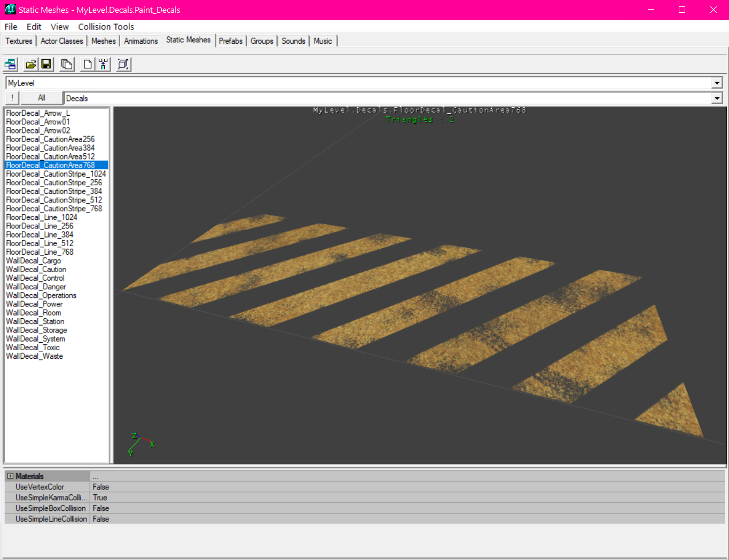Viewport: 729px width, 560px height.
Task: Open the Decals group dropdown
Action: pos(717,98)
